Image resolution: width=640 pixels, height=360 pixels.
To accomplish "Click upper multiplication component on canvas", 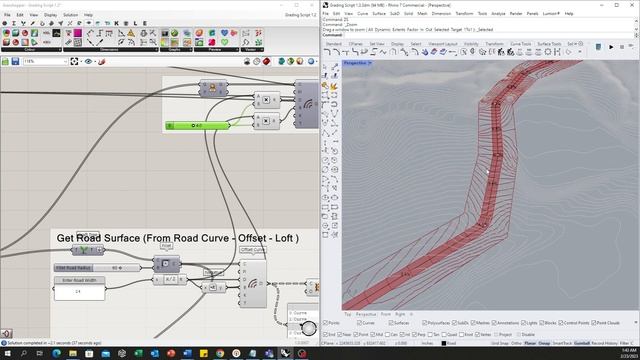I will point(266,100).
